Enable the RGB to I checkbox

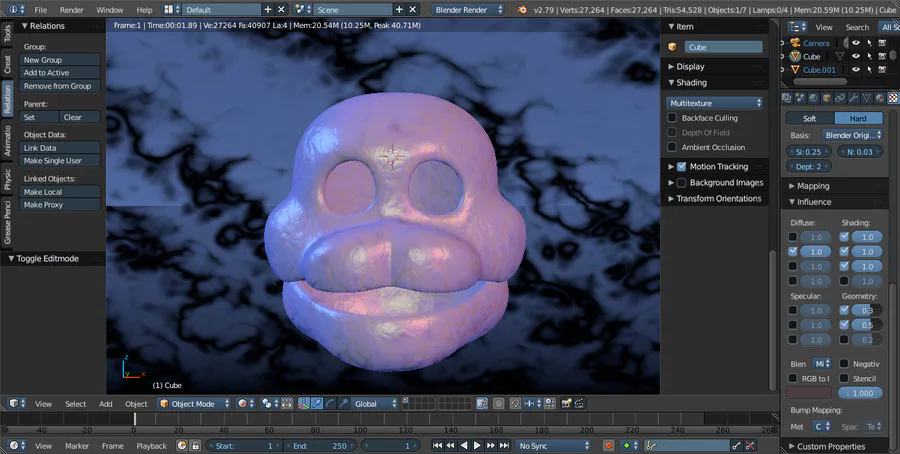(793, 378)
